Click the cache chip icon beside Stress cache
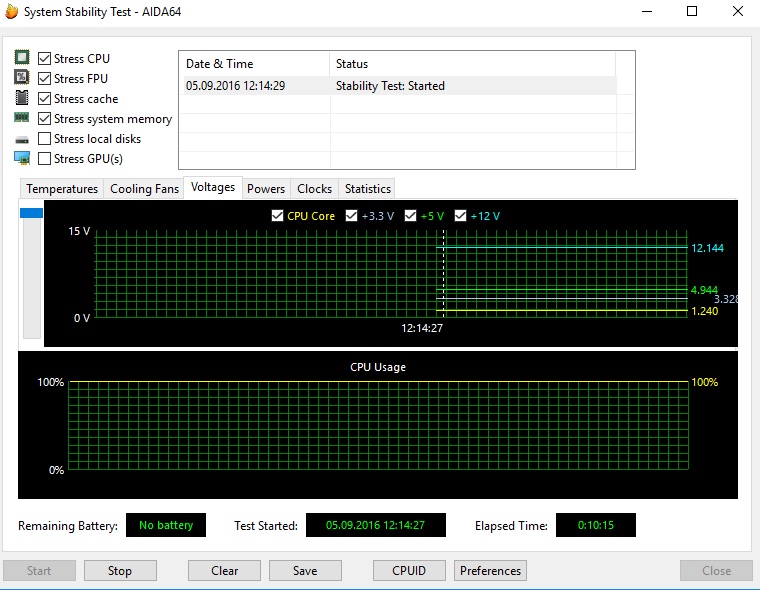Viewport: 760px width, 590px height. tap(22, 97)
